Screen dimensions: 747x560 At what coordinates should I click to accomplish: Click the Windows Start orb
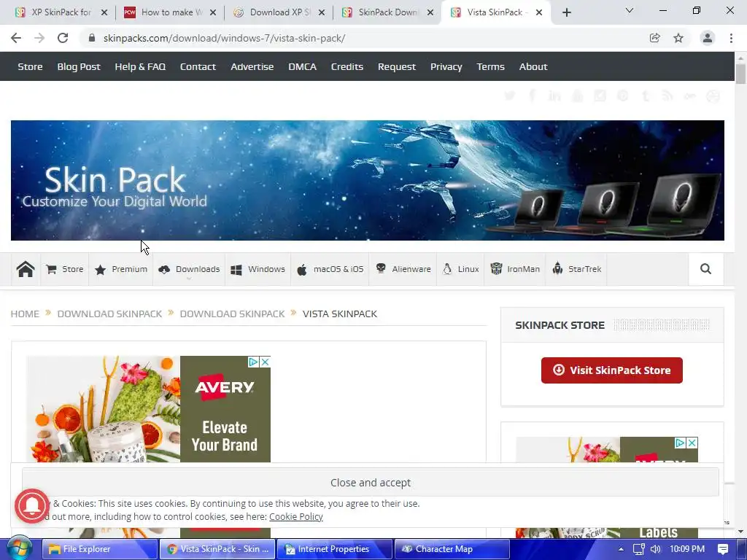tap(20, 548)
